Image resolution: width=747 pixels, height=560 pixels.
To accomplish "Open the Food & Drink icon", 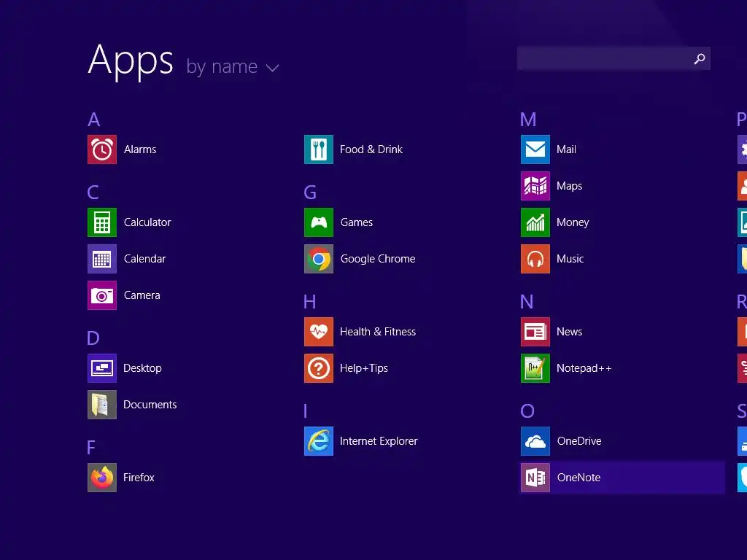I will pos(319,149).
